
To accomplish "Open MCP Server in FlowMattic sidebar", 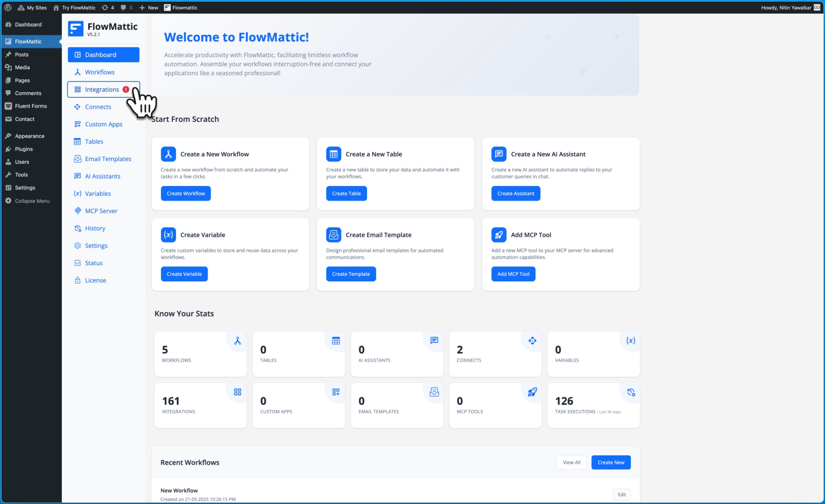I will point(104,211).
